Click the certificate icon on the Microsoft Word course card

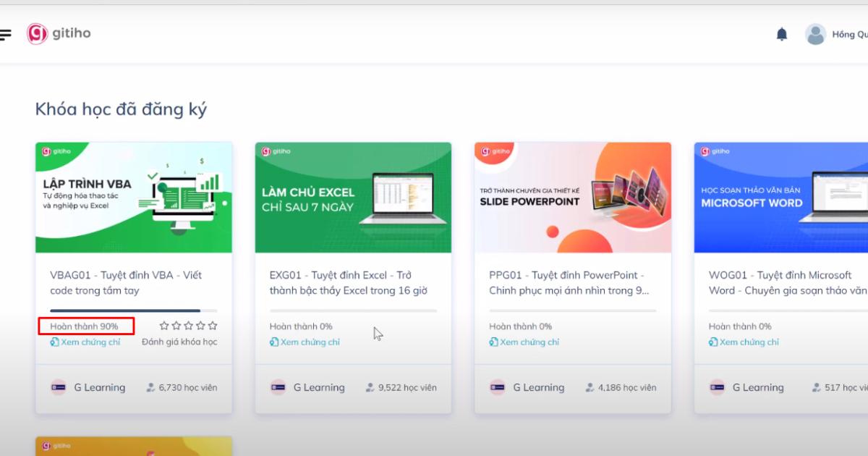[x=713, y=342]
